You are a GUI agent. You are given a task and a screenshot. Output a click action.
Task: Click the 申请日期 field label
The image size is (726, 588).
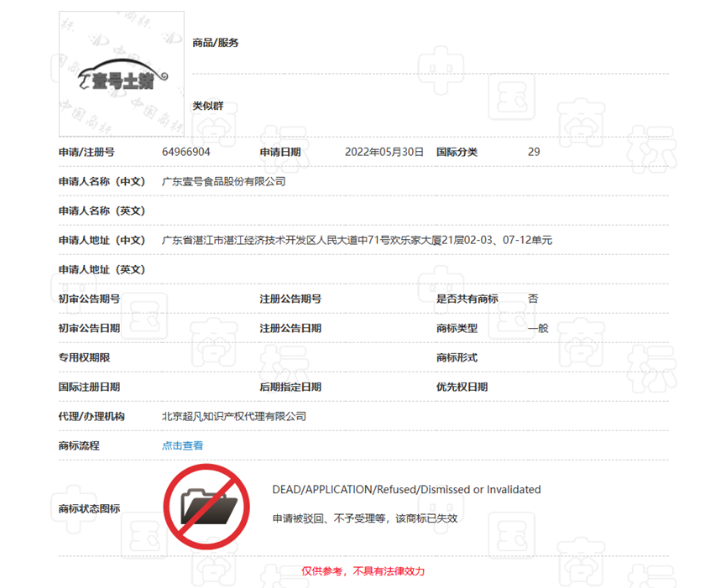280,152
